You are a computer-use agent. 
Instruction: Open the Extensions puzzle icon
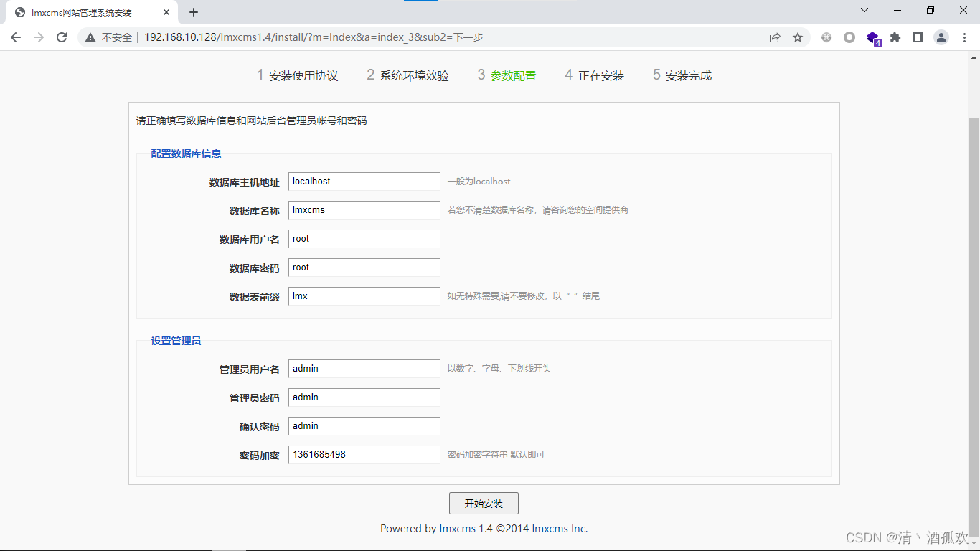coord(895,37)
